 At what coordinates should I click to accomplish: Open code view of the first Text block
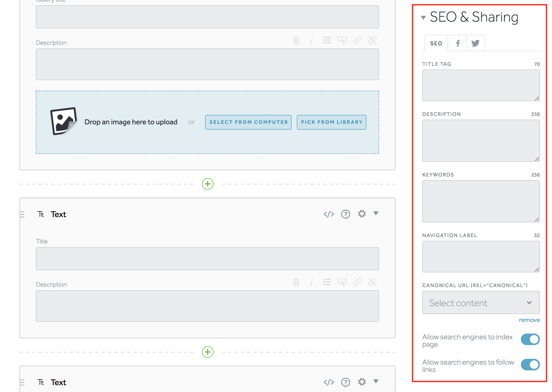point(329,214)
